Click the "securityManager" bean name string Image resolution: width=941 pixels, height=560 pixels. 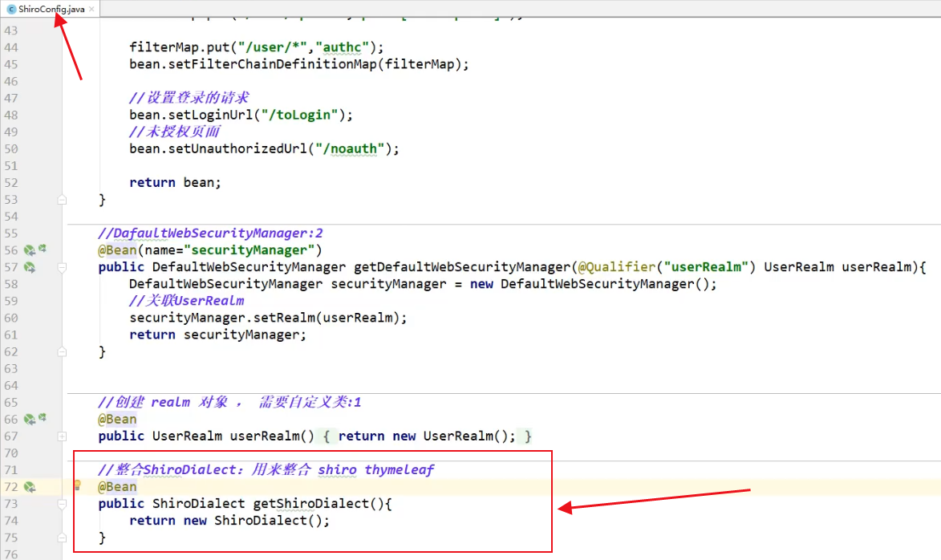click(249, 250)
